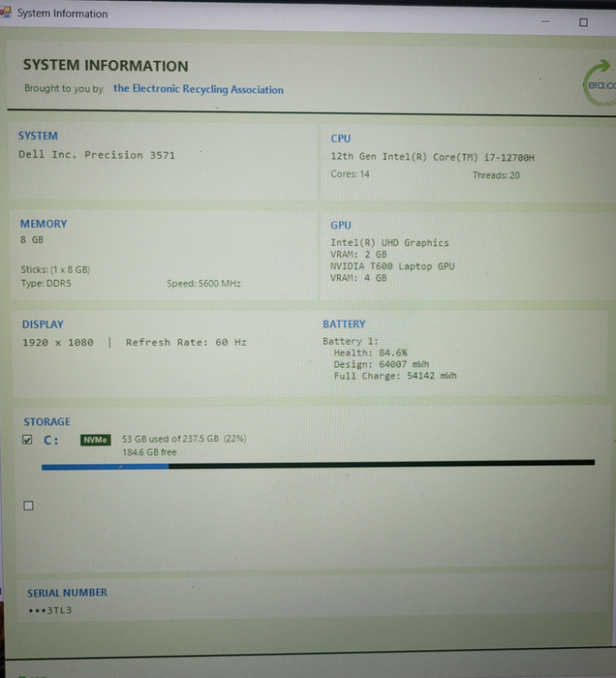Image resolution: width=616 pixels, height=678 pixels.
Task: Click the STORAGE section heading
Action: pos(46,421)
